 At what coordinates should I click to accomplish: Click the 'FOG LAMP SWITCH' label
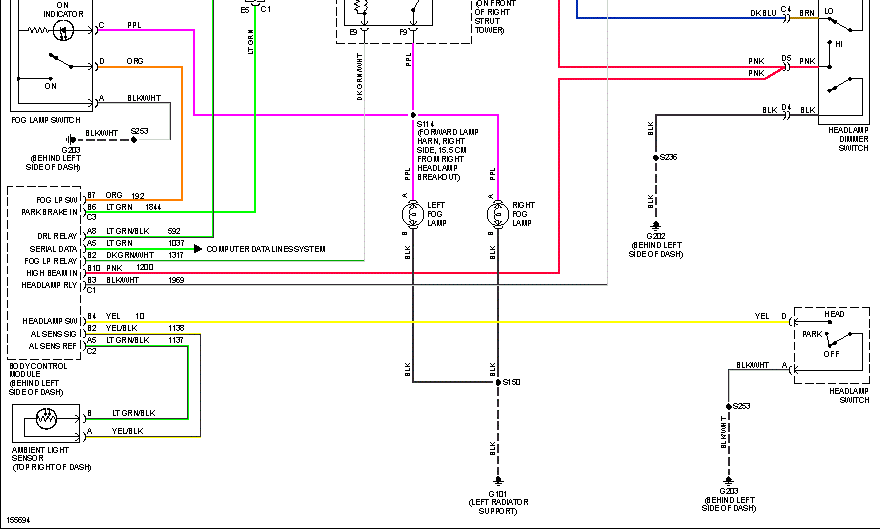(x=46, y=120)
